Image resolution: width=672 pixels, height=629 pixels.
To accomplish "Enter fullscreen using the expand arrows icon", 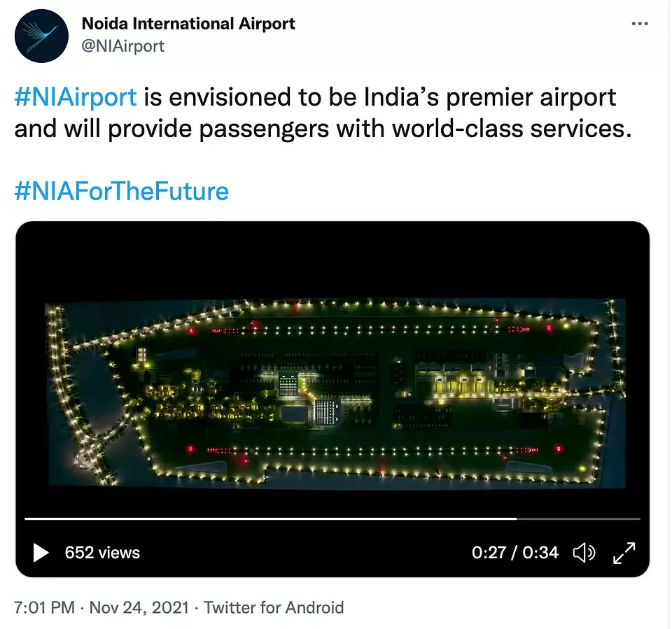I will coord(624,553).
